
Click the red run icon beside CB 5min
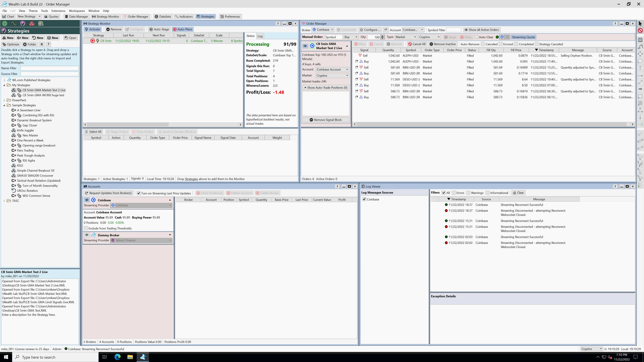coord(93,41)
